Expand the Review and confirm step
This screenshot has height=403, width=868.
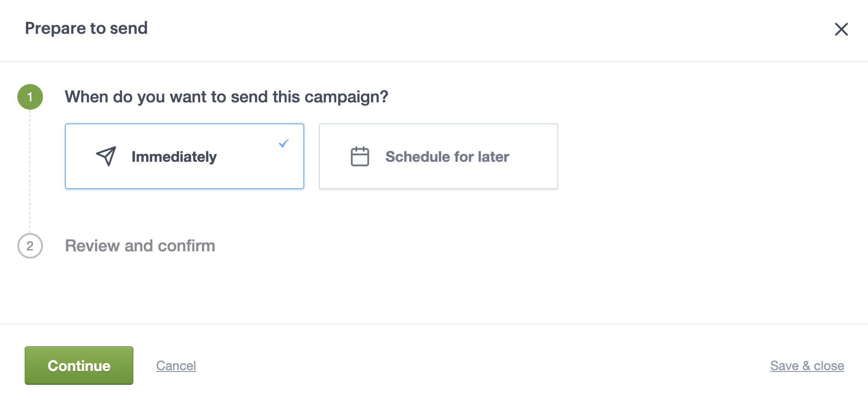[x=140, y=246]
